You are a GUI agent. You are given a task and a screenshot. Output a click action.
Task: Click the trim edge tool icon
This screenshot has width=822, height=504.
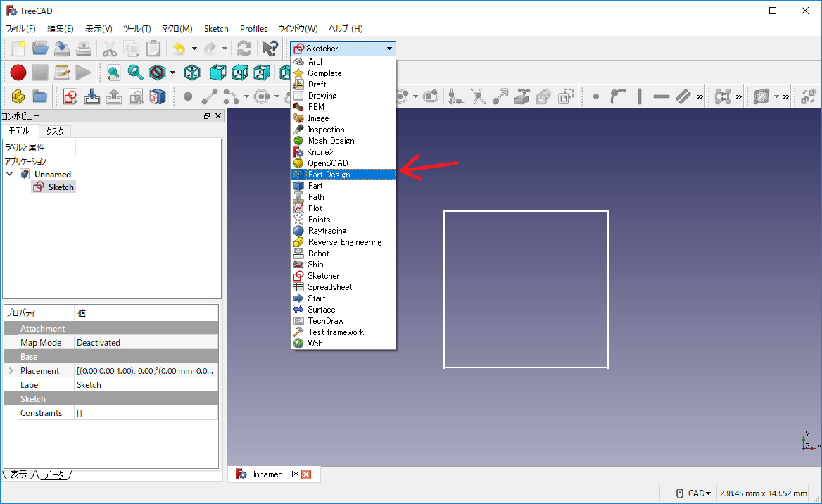click(478, 96)
